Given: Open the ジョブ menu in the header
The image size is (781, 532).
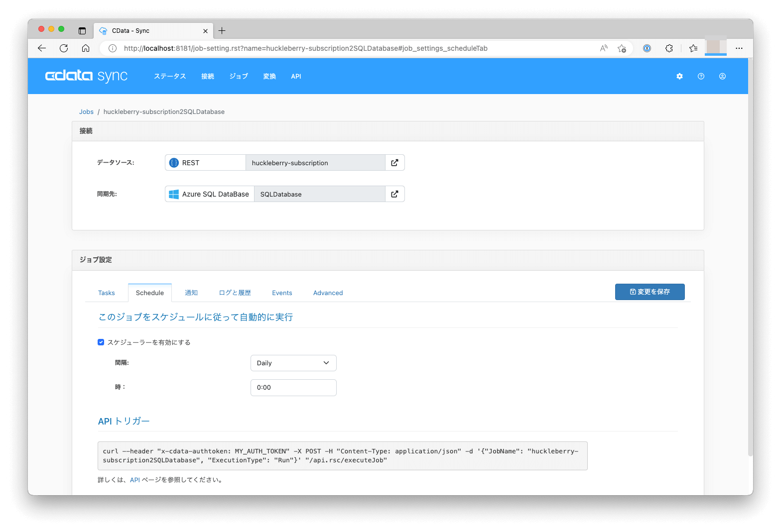Looking at the screenshot, I should click(x=239, y=76).
